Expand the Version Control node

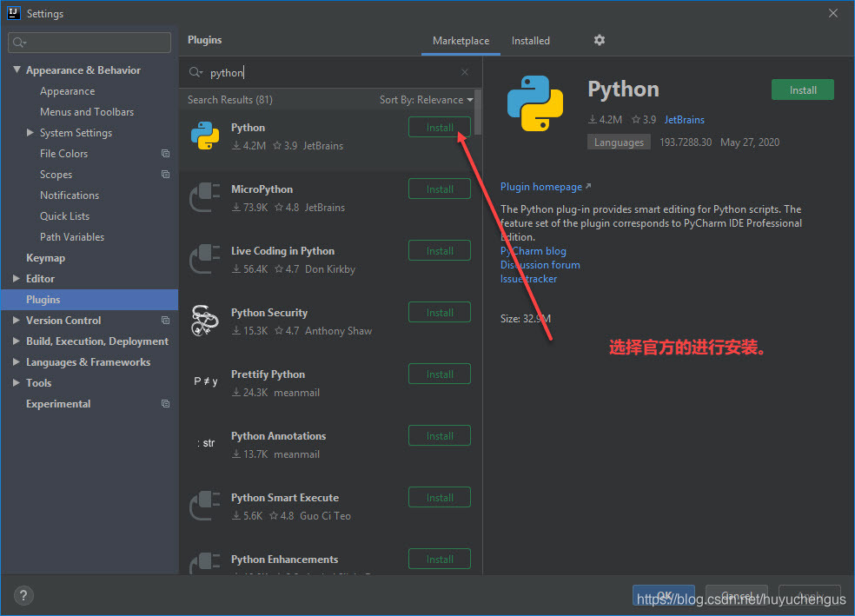pos(17,321)
